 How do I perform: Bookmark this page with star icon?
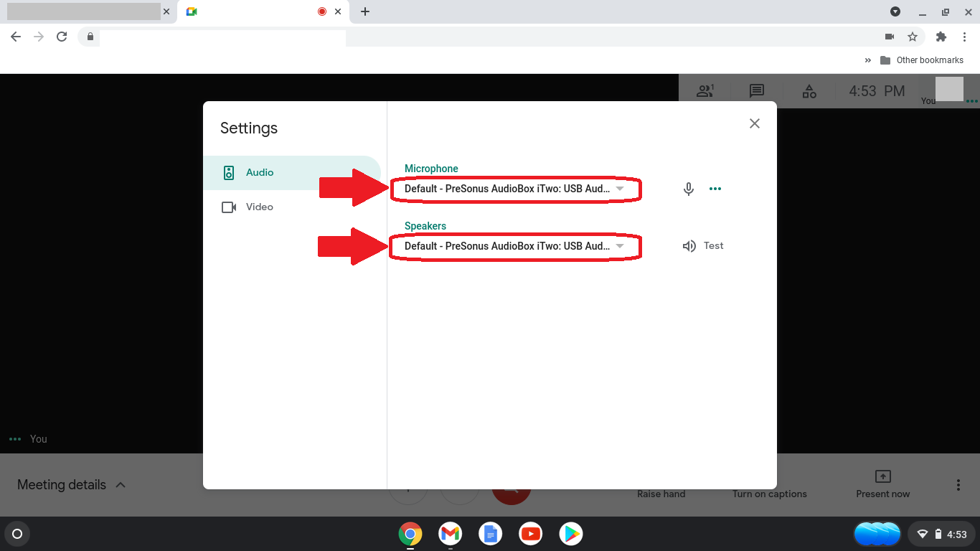pos(913,37)
